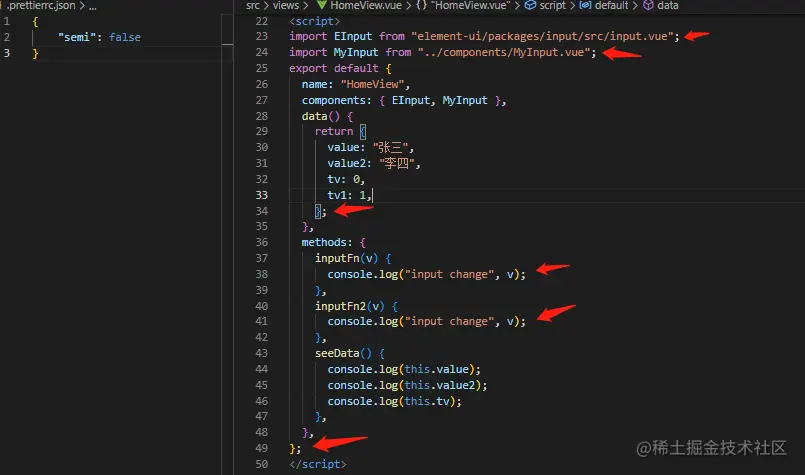805x475 pixels.
Task: Open the .prettierrc.json breadcrumb
Action: coord(40,5)
